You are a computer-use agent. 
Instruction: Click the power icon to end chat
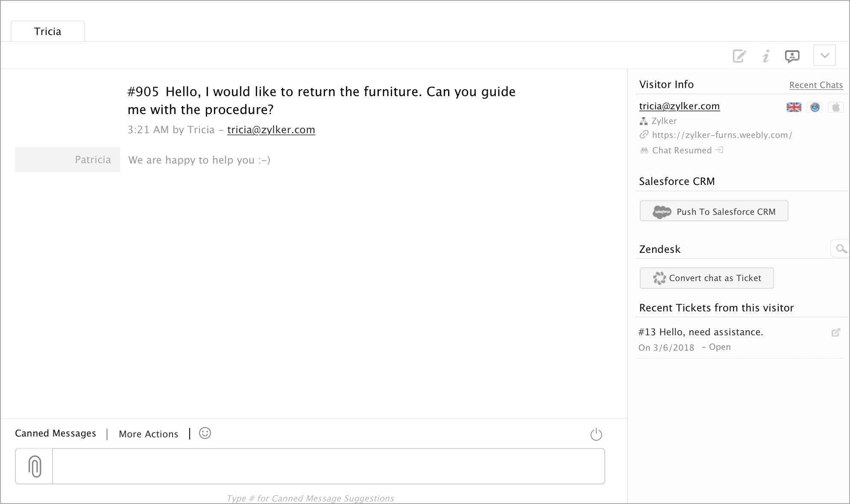596,434
